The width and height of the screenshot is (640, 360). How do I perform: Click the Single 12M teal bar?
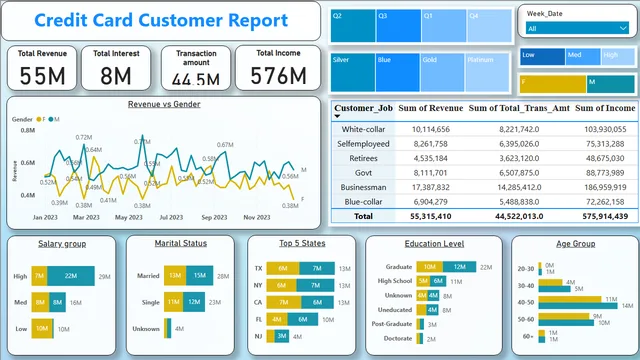pyautogui.click(x=194, y=302)
